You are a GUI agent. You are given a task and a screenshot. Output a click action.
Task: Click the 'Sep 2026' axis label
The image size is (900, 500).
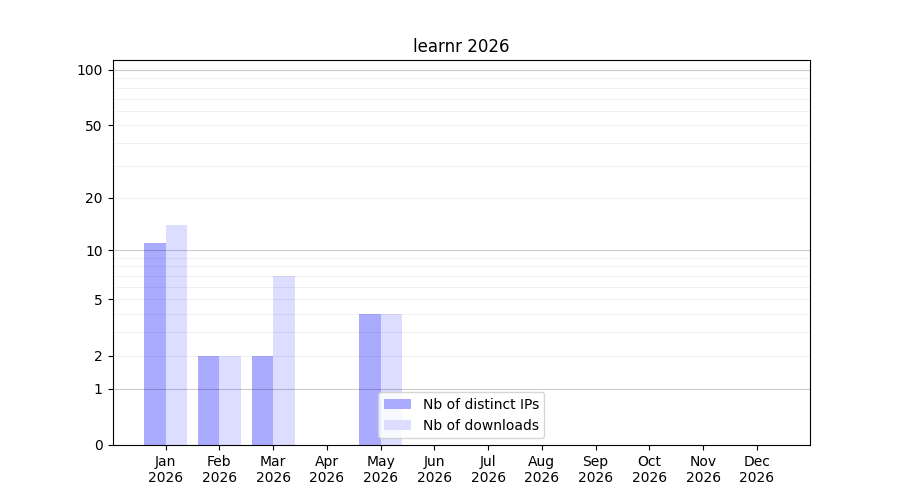click(596, 469)
